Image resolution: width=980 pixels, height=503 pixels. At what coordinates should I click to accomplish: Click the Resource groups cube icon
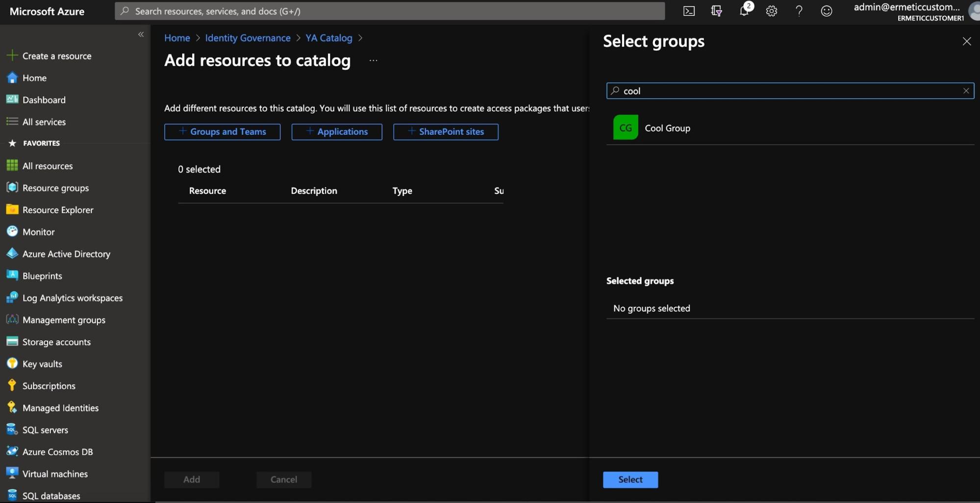point(12,188)
